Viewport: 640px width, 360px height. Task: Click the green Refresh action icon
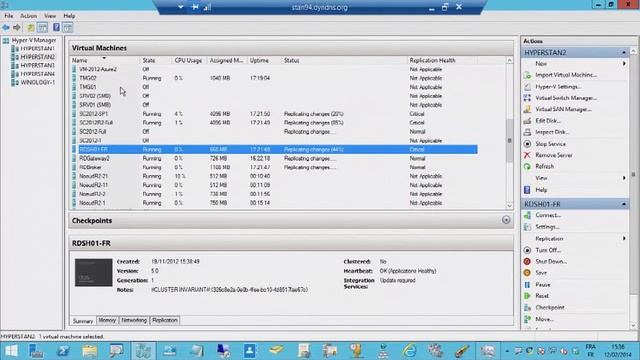(x=527, y=167)
